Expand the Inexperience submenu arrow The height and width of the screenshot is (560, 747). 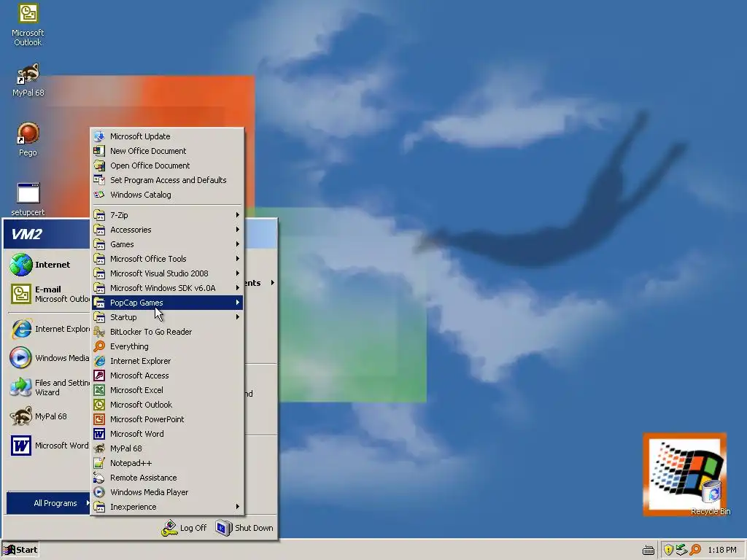tap(237, 507)
